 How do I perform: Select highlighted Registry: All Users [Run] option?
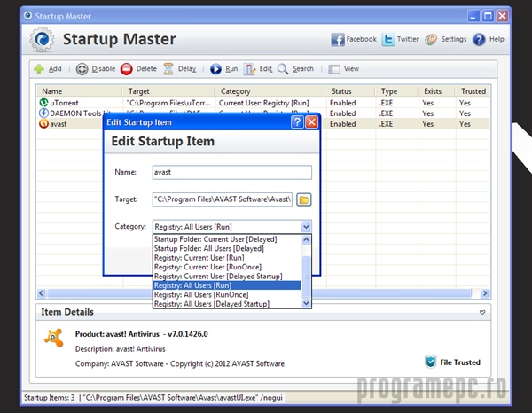pyautogui.click(x=227, y=285)
